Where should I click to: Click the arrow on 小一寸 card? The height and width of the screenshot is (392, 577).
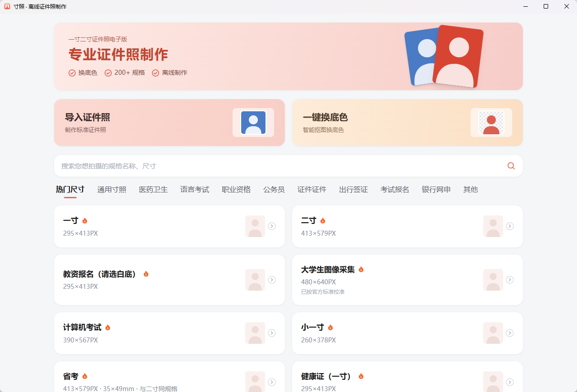click(510, 333)
